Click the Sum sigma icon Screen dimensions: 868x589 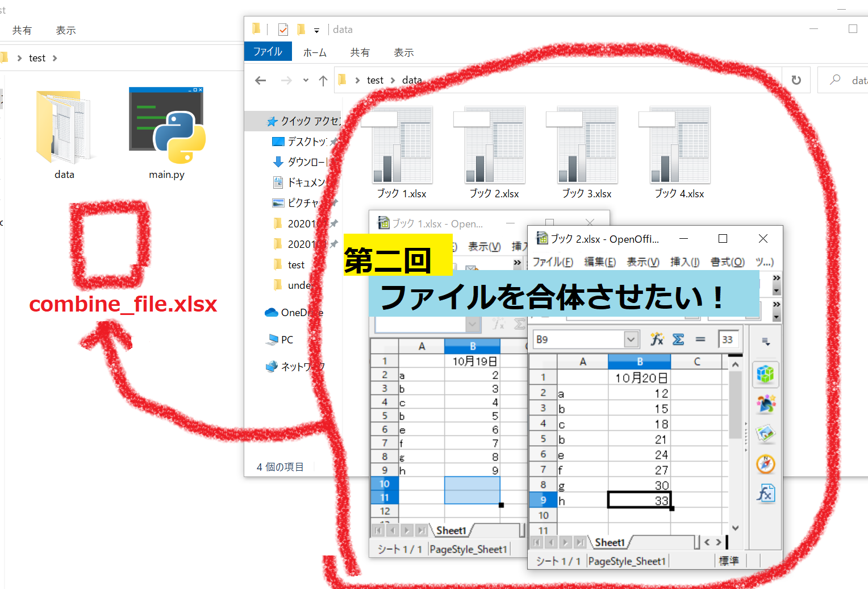pyautogui.click(x=678, y=339)
